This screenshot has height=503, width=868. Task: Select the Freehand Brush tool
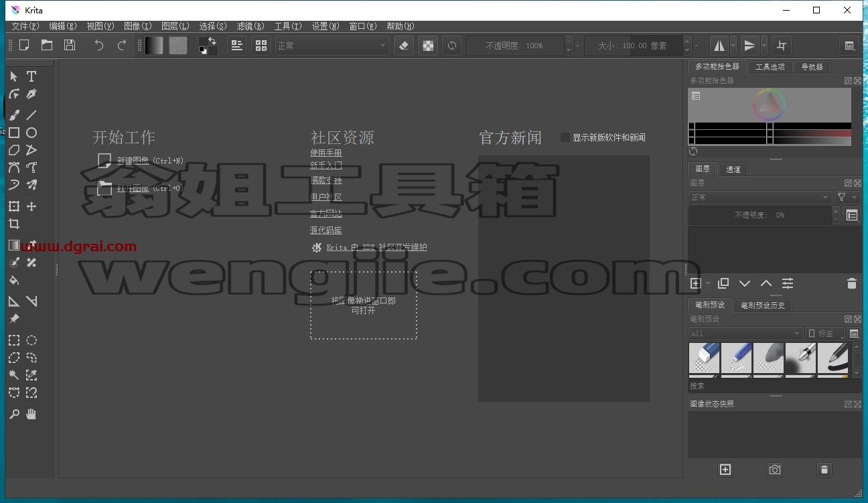(x=14, y=115)
